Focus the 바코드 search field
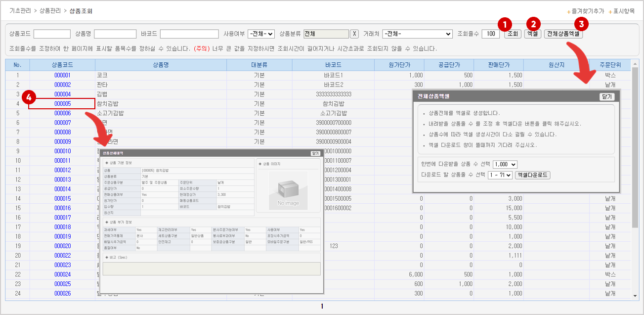This screenshot has width=644, height=315. pos(189,34)
